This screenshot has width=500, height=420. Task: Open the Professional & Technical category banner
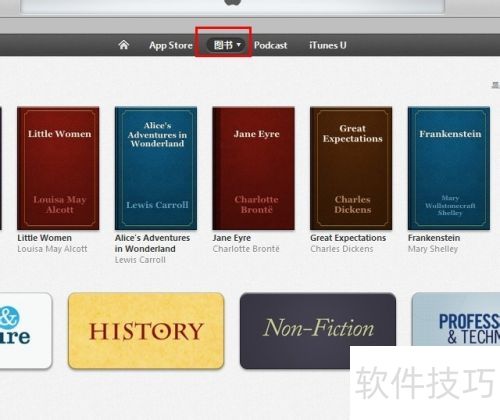[456, 319]
